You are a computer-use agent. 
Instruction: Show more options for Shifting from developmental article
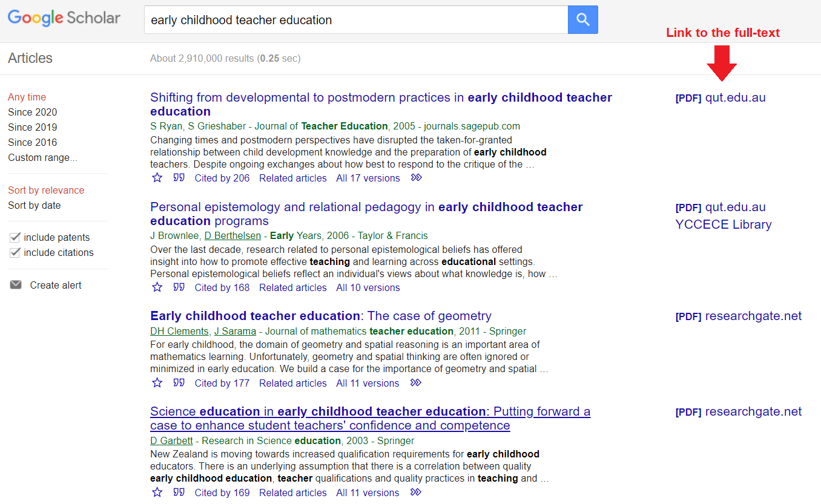(416, 178)
